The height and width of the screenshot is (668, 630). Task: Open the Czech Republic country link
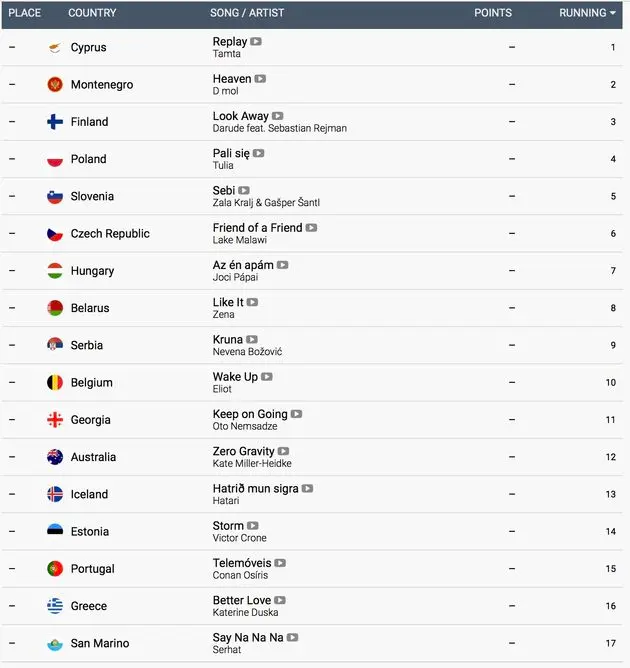[110, 233]
